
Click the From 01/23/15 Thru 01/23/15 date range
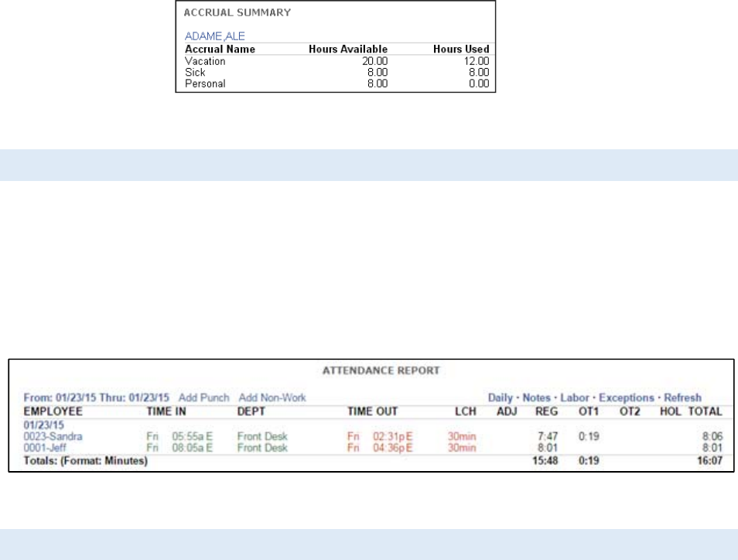[x=96, y=398]
